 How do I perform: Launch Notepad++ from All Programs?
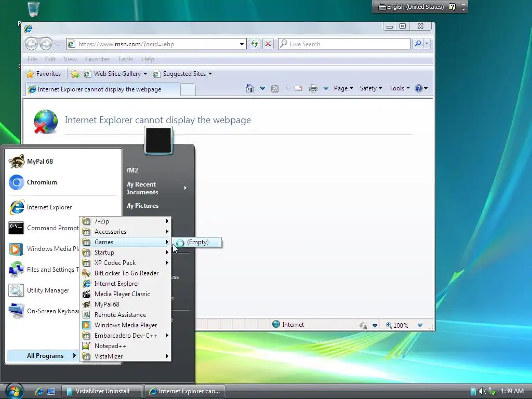click(125, 346)
